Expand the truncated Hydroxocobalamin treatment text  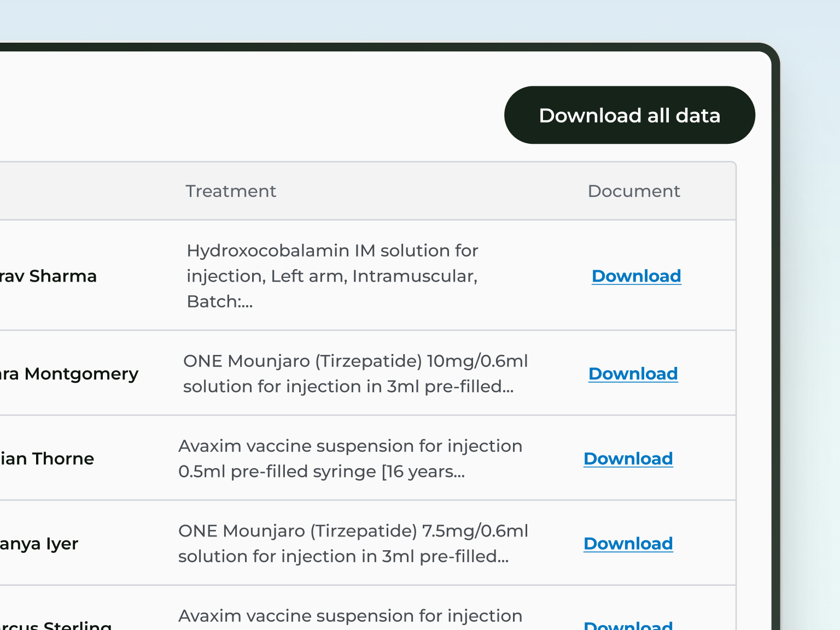pyautogui.click(x=332, y=276)
